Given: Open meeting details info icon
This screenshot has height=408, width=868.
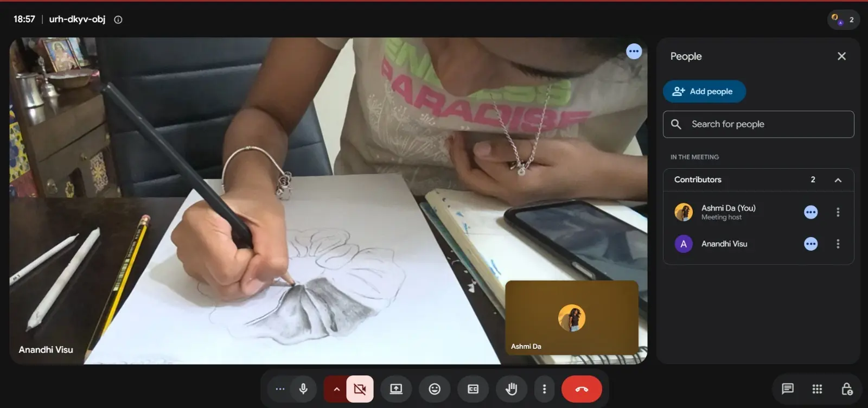Looking at the screenshot, I should click(x=118, y=20).
